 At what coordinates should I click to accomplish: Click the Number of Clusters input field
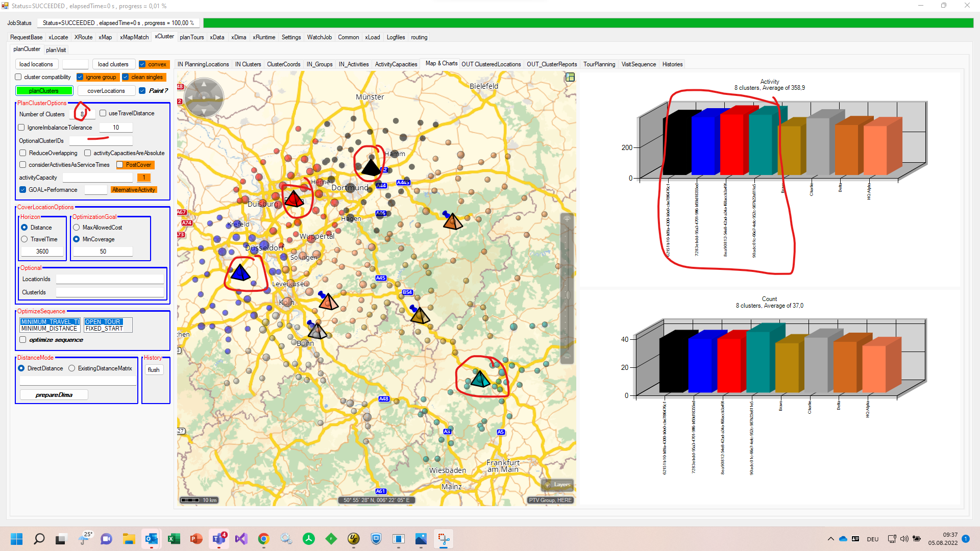click(82, 114)
